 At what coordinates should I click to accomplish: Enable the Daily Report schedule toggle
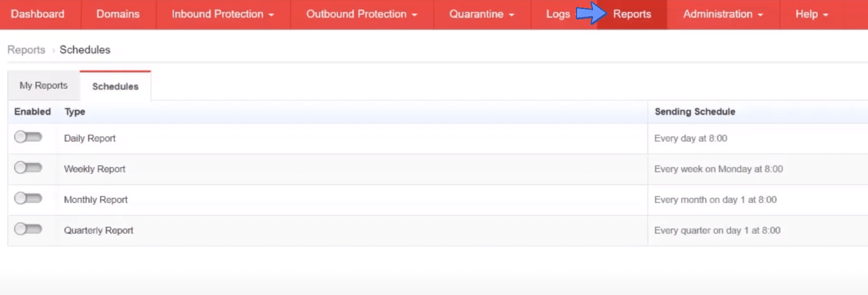pos(28,137)
